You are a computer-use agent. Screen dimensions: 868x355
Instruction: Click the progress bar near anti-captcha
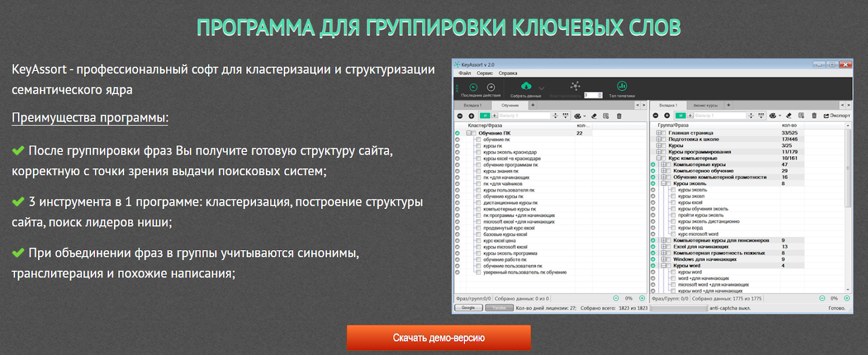[679, 308]
